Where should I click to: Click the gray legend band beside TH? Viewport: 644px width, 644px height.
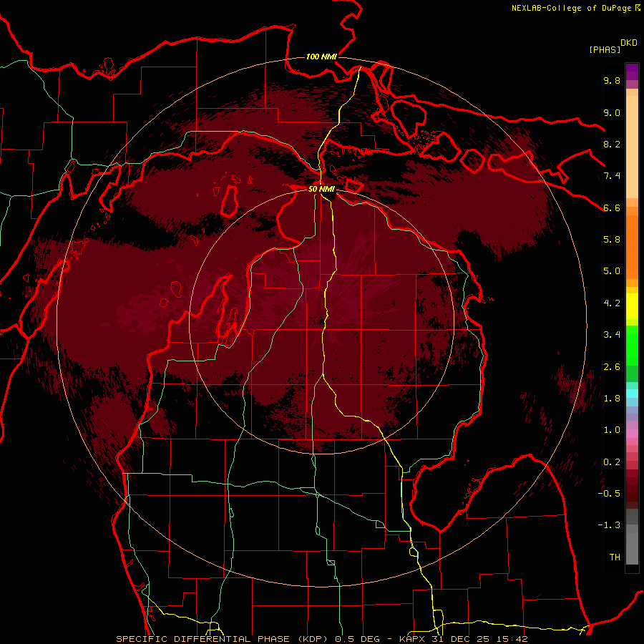point(632,548)
